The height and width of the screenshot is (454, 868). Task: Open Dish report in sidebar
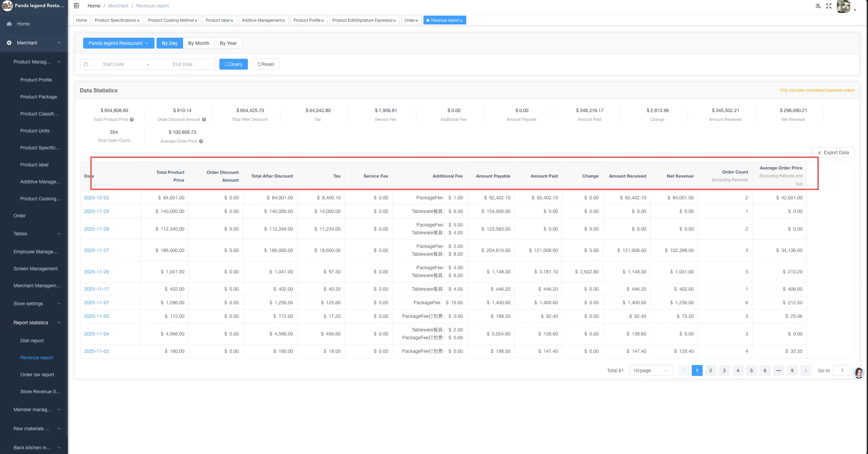pyautogui.click(x=32, y=341)
